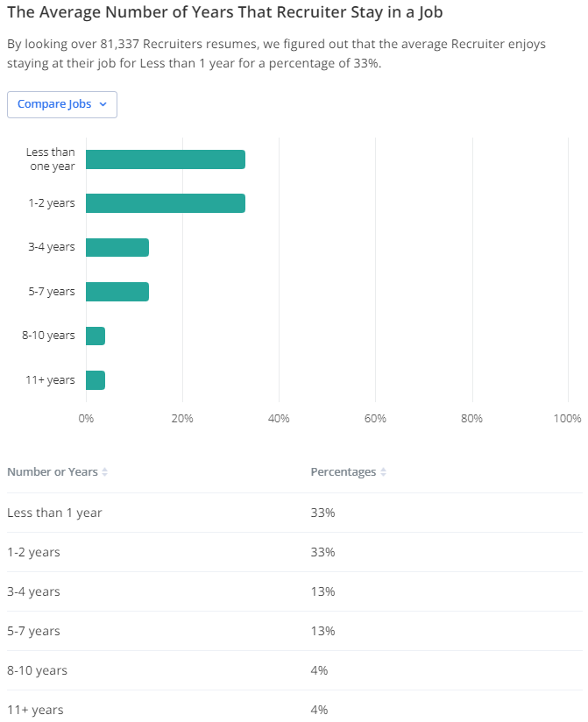The width and height of the screenshot is (588, 722).
Task: Click 'Less than 1 year' table row label
Action: [54, 513]
